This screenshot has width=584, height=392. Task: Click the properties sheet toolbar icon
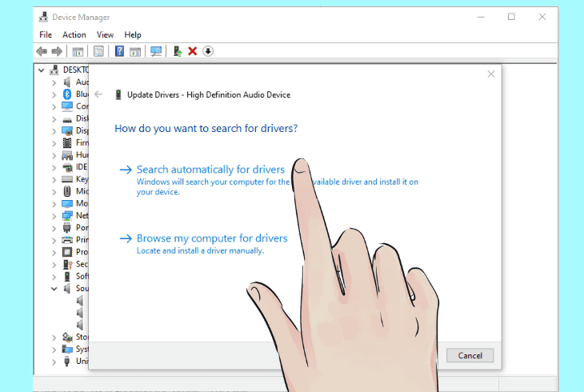click(x=98, y=51)
